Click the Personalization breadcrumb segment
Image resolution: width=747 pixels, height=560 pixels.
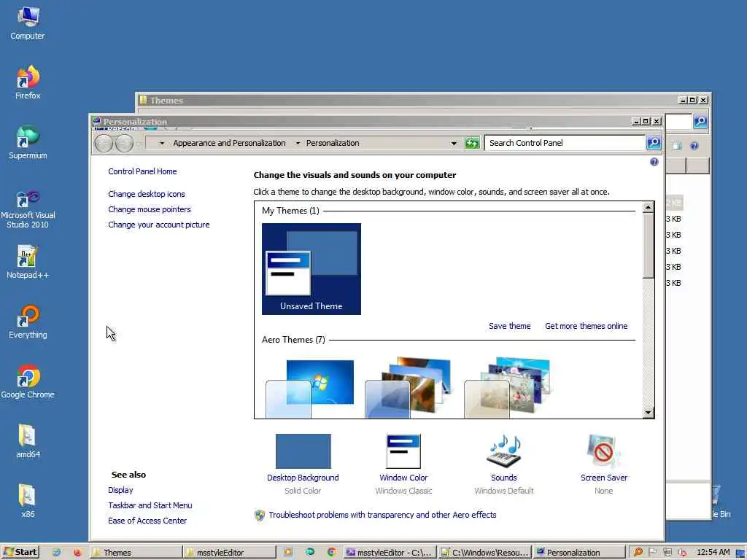tap(333, 143)
